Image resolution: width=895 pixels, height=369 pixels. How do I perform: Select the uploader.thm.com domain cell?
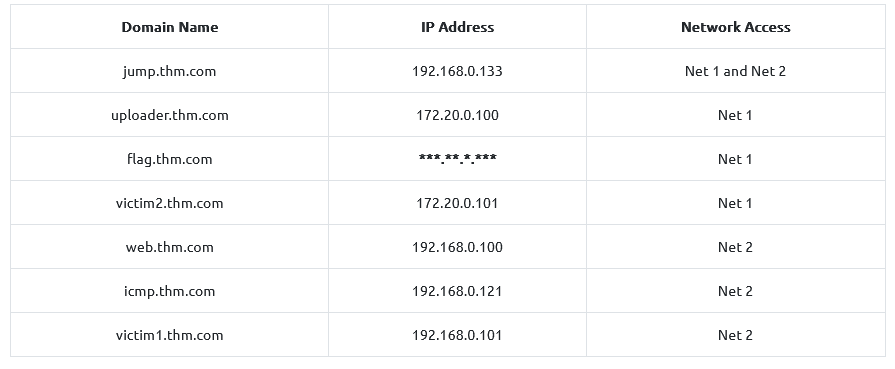click(x=170, y=115)
